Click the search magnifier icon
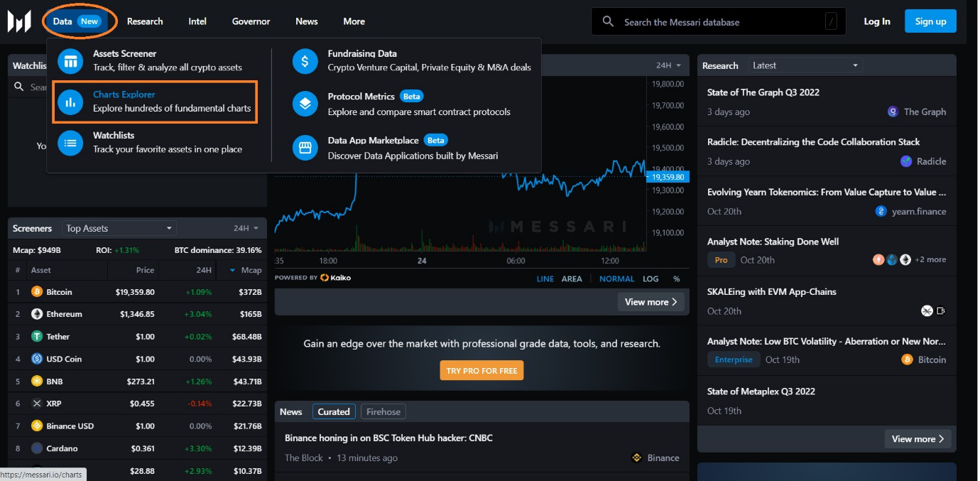This screenshot has width=980, height=481. pos(608,22)
